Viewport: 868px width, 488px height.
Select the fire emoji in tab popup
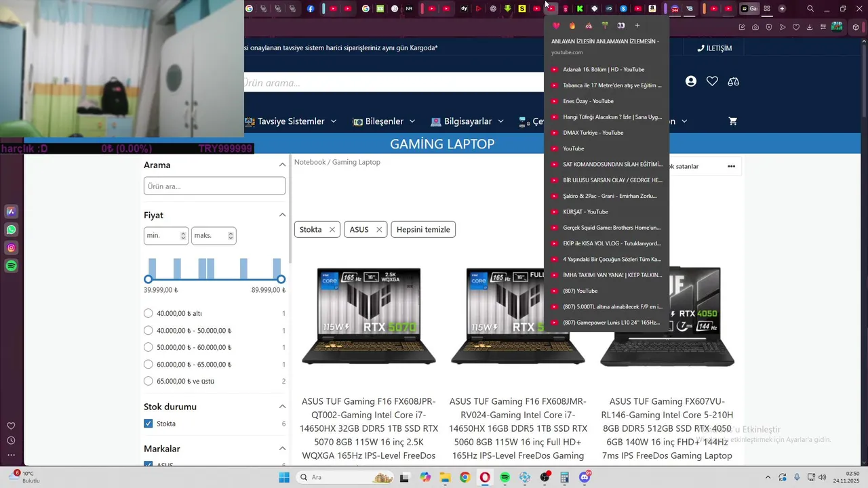click(572, 26)
